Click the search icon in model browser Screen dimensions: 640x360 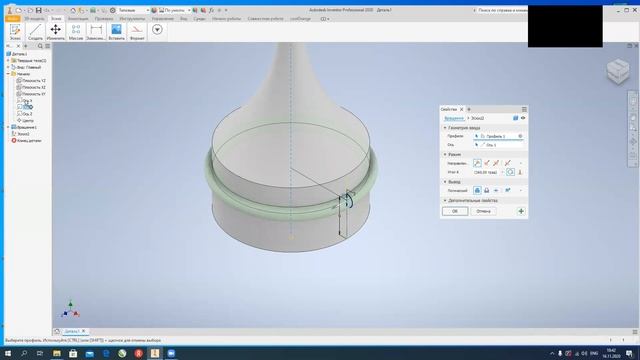click(40, 46)
